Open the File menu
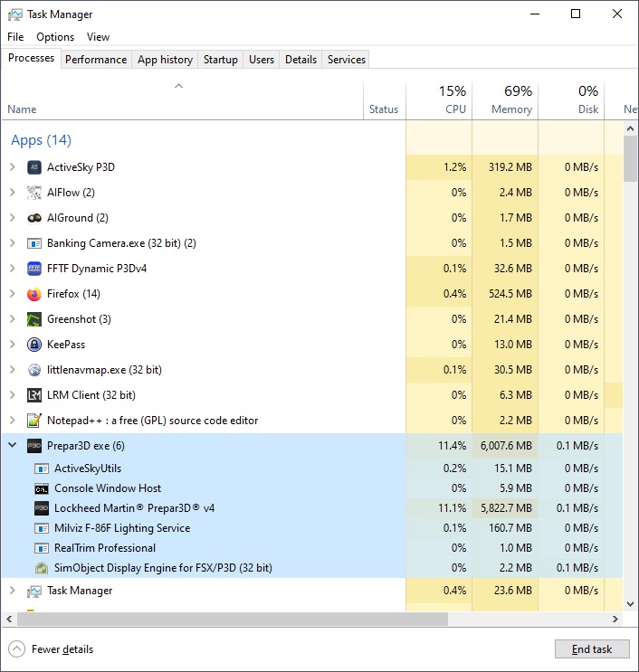 (15, 37)
